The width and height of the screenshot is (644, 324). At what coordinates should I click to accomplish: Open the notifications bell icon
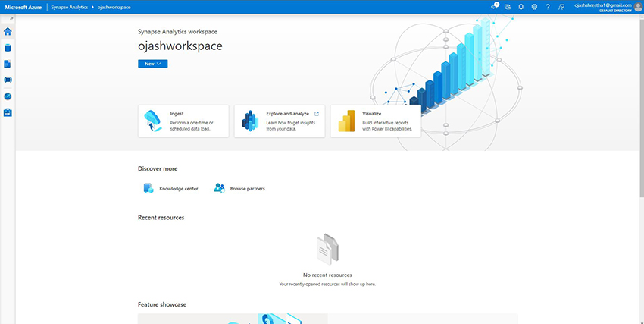521,7
